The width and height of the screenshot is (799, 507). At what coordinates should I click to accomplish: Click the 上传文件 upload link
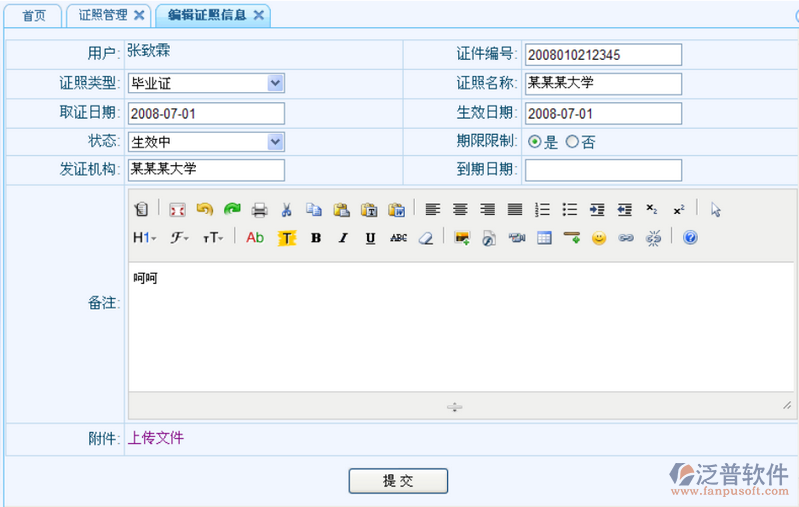click(x=156, y=438)
